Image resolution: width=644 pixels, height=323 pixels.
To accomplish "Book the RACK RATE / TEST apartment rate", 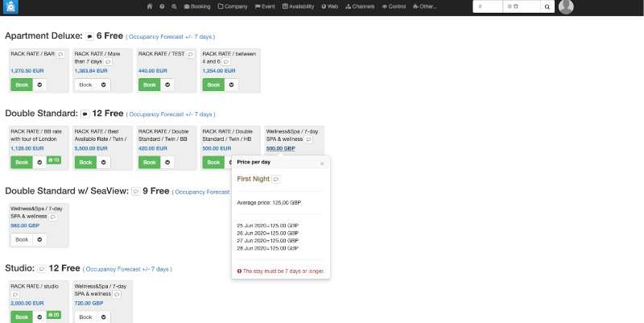I will [x=148, y=85].
